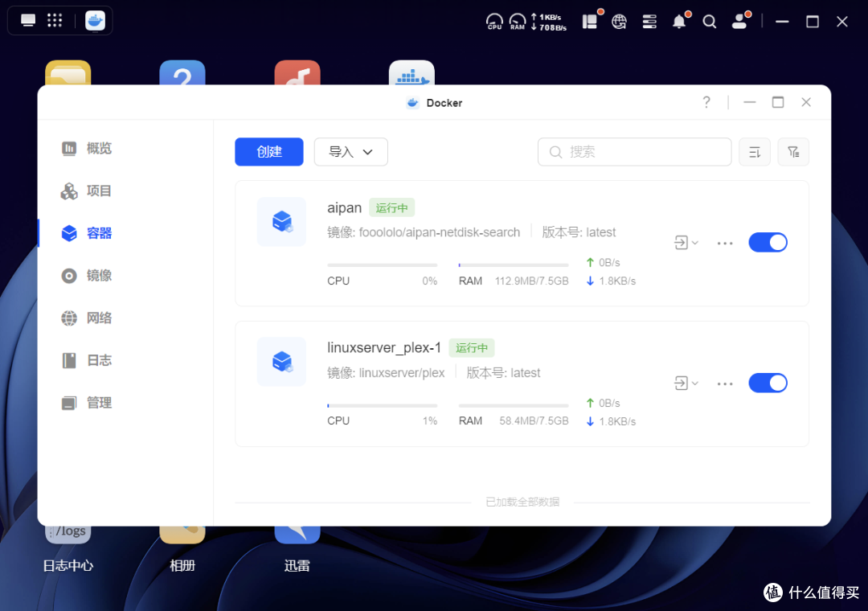Click the Docker window title text

point(444,103)
